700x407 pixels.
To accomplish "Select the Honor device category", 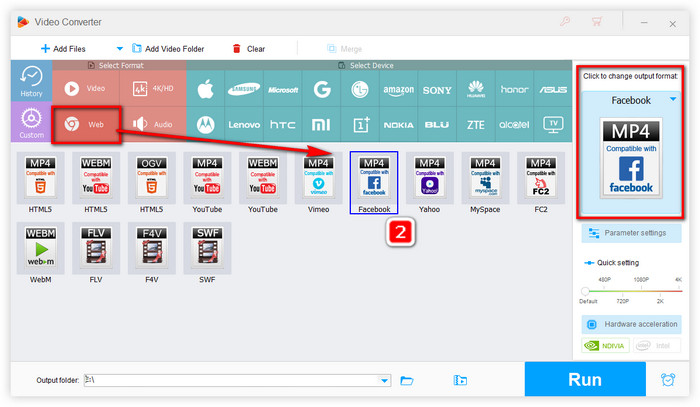I will pyautogui.click(x=514, y=90).
